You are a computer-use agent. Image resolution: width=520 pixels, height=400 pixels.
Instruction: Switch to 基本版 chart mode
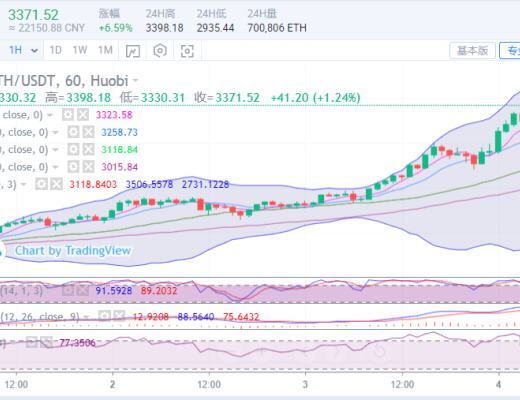tap(472, 51)
